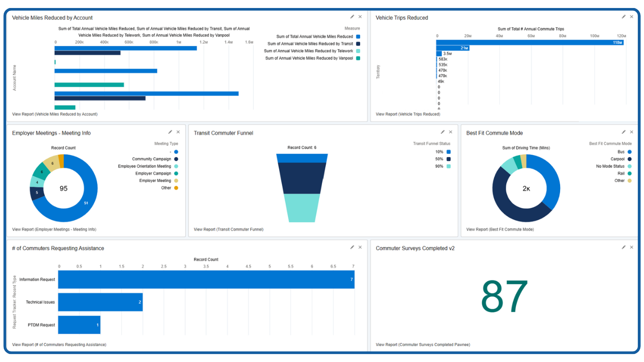The height and width of the screenshot is (362, 644).
Task: Click the Technical Issues bar in chart
Action: point(100,302)
